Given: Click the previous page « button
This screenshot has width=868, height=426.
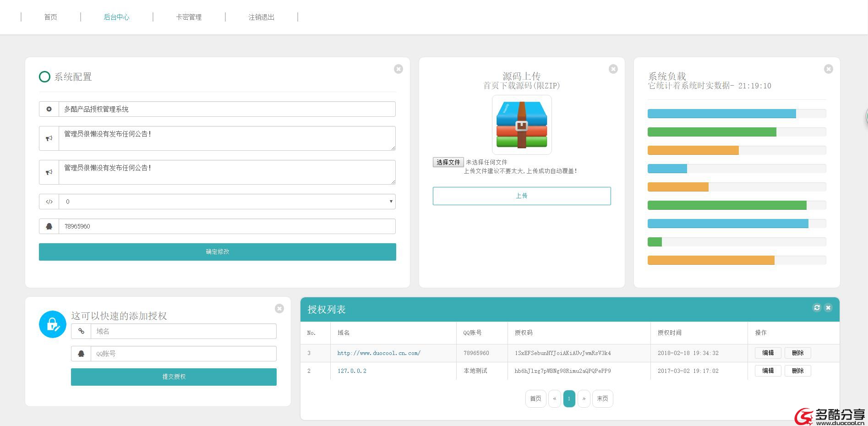Looking at the screenshot, I should tap(555, 399).
